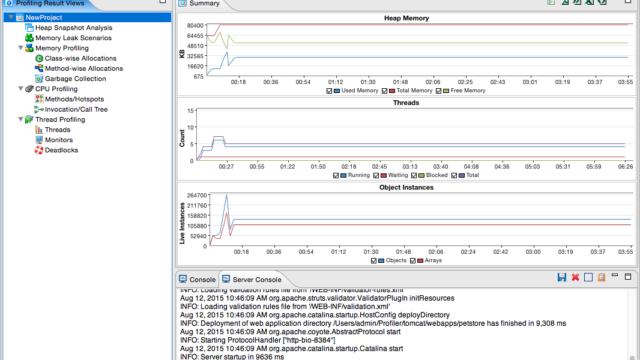
Task: Click the Method-wise Allocations icon
Action: tap(39, 69)
